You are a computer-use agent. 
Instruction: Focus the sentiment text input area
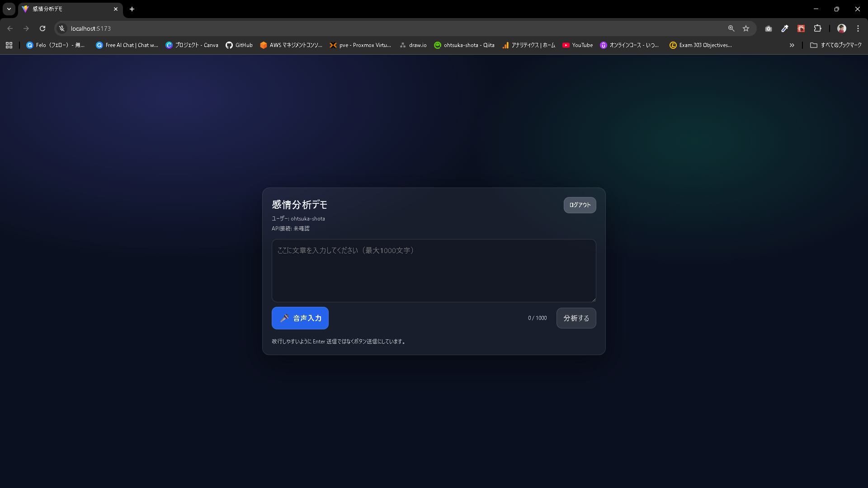(434, 270)
